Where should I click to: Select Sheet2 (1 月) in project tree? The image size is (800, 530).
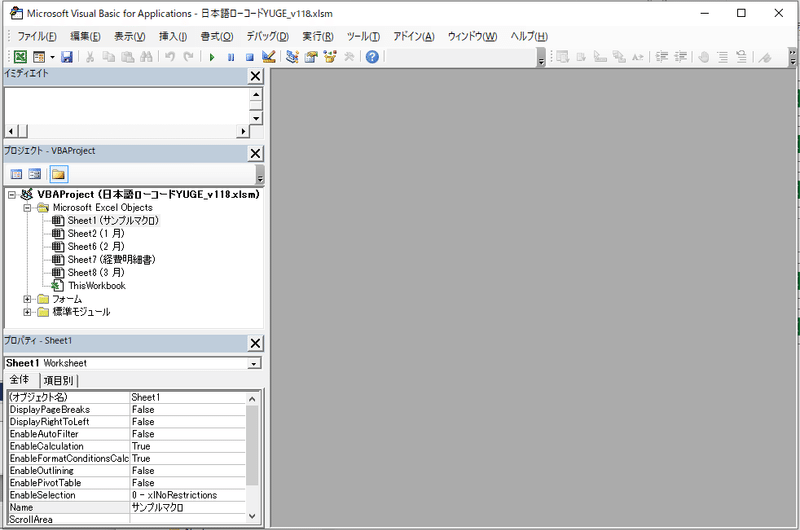click(x=96, y=234)
